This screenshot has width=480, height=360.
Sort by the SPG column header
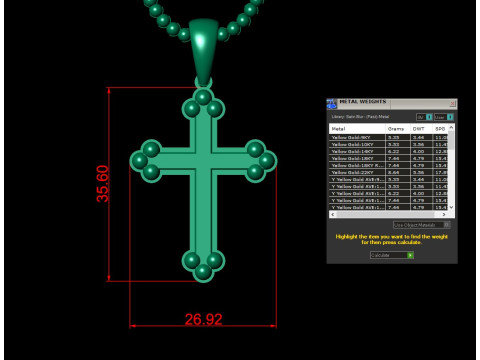point(440,129)
